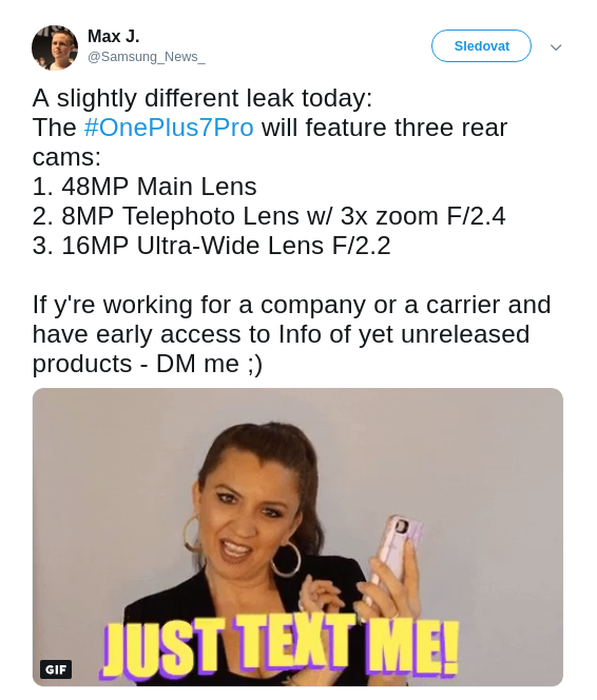The image size is (597, 700).
Task: Open Max J.'s profile avatar
Action: 54,47
